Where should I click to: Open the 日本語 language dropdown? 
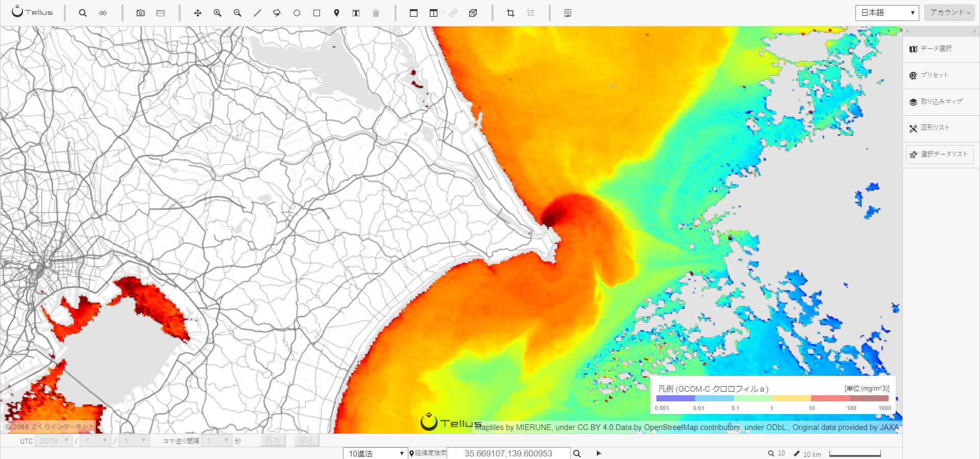pyautogui.click(x=887, y=13)
